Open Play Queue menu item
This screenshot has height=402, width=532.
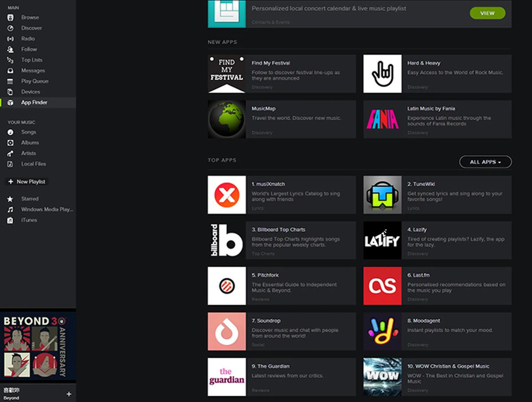[35, 81]
